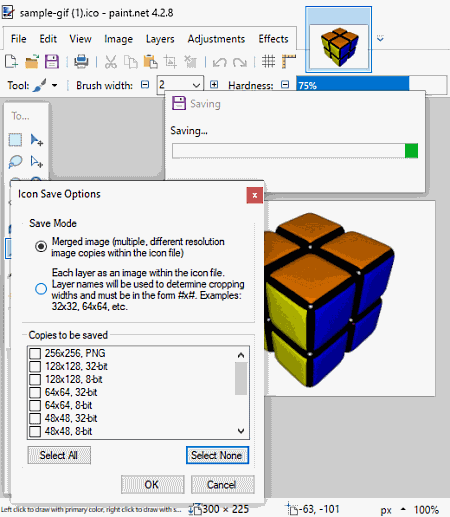Toggle the pixel grid icon
The height and width of the screenshot is (517, 450).
268,62
